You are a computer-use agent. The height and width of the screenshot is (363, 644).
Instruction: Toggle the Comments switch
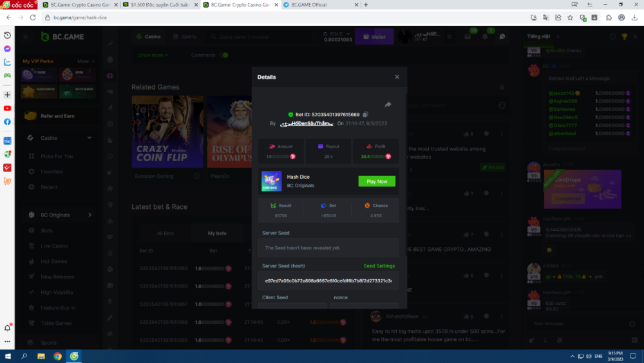tap(223, 55)
